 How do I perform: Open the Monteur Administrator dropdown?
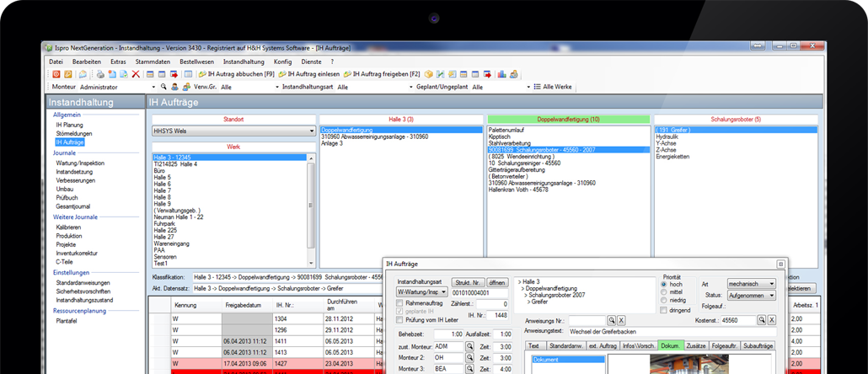point(153,87)
